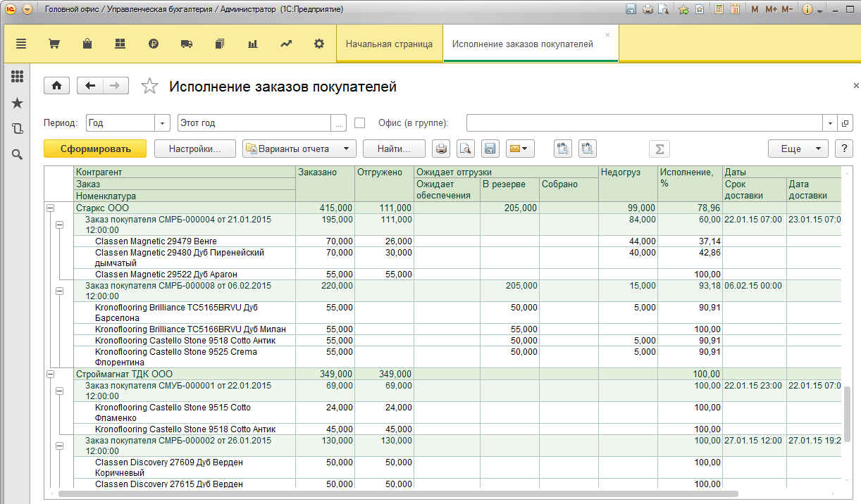Open the shopping bag section
Screen dimensions: 861x504
pyautogui.click(x=87, y=44)
